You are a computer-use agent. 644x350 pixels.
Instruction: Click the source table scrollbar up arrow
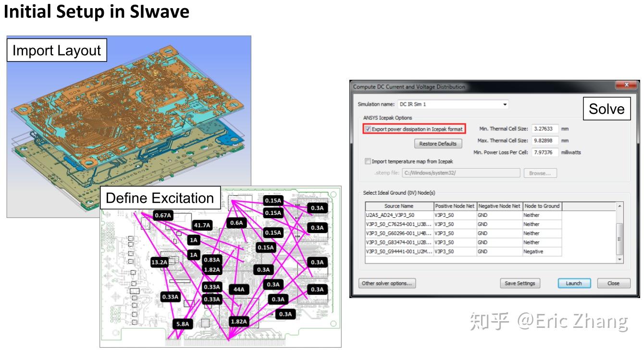619,206
